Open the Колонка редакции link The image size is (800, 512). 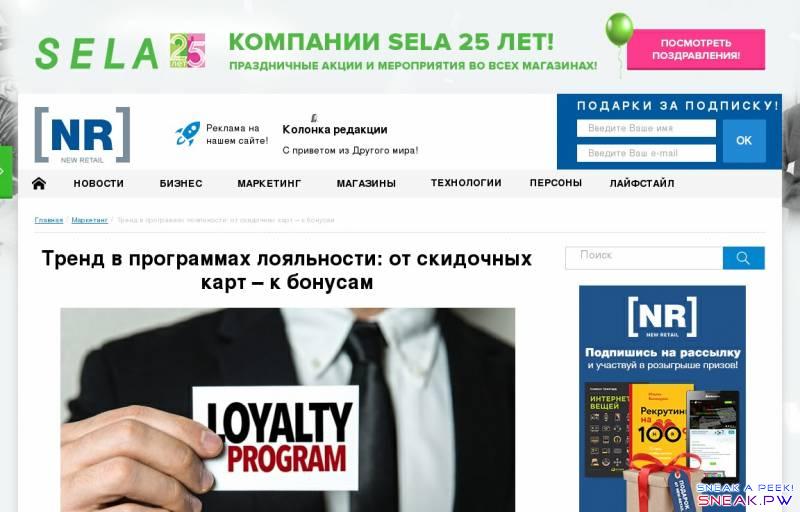[335, 130]
